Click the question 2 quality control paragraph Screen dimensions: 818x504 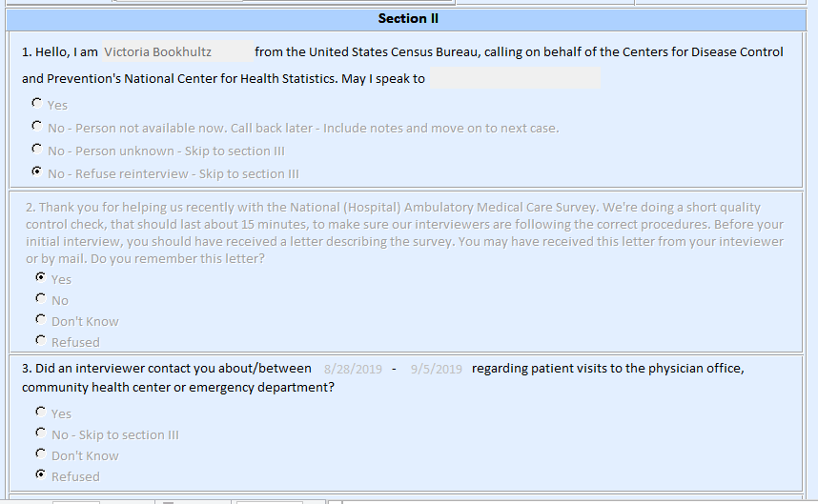coord(400,232)
